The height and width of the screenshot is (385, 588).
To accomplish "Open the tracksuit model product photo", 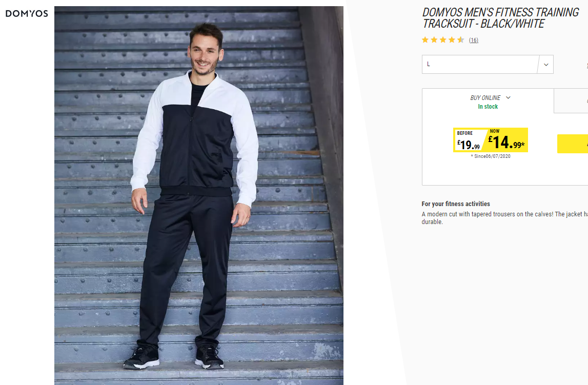I will pyautogui.click(x=199, y=195).
